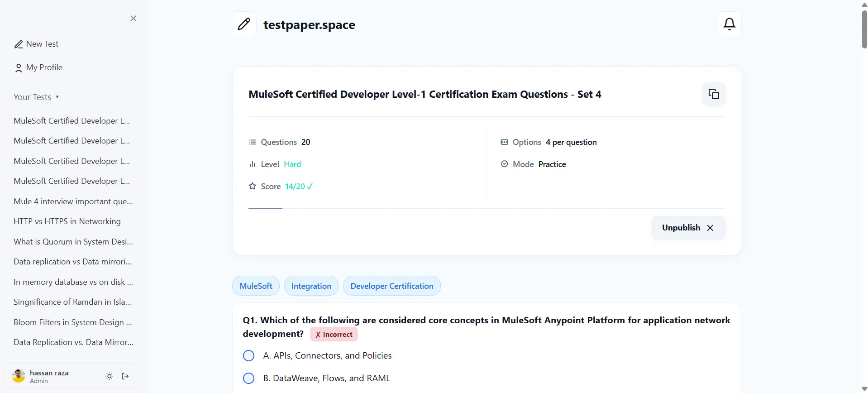Screen dimensions: 868x393
Task: Click the red Incorrect badge on Q1
Action: coord(334,335)
